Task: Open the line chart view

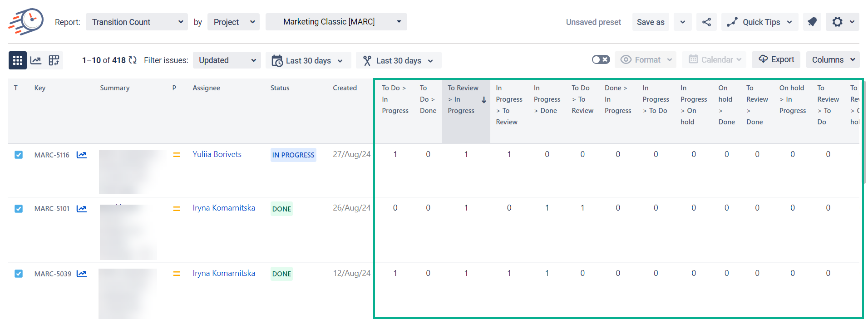Action: [x=36, y=60]
